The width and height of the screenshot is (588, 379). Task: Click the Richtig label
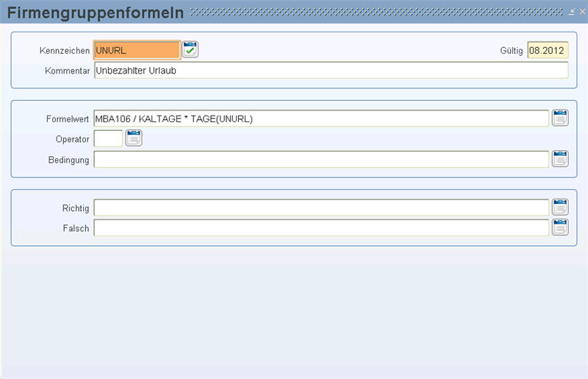76,208
